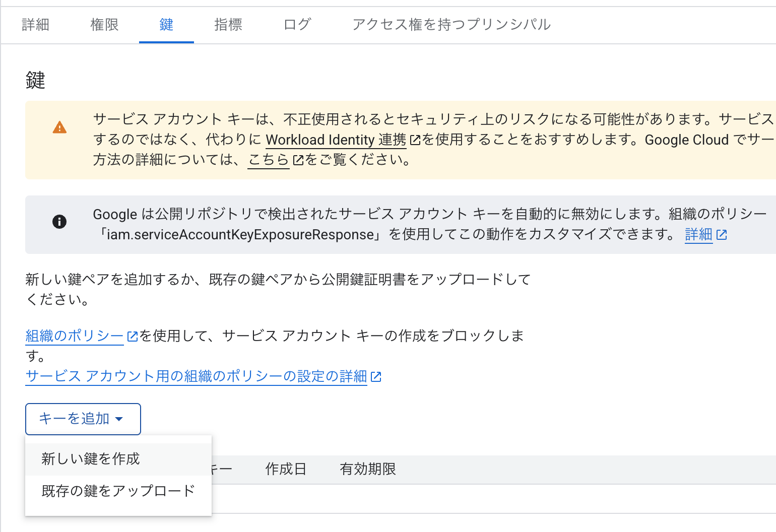The width and height of the screenshot is (776, 532).
Task: Choose 新しい鍵を作成 from the menu
Action: click(118, 459)
